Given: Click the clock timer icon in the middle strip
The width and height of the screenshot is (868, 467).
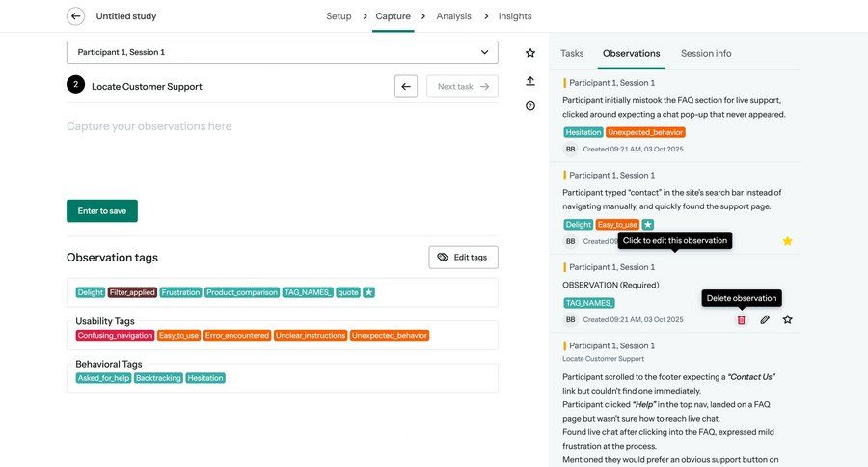Looking at the screenshot, I should 530,106.
